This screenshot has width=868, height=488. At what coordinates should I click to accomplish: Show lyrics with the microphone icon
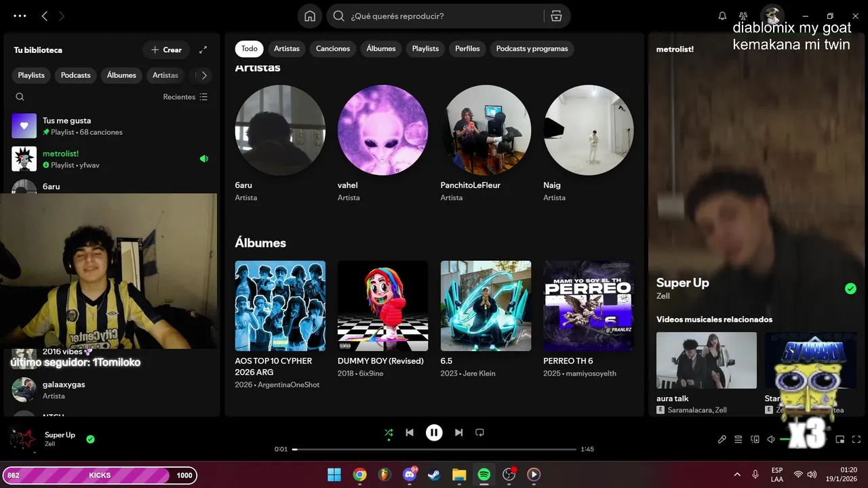point(722,439)
